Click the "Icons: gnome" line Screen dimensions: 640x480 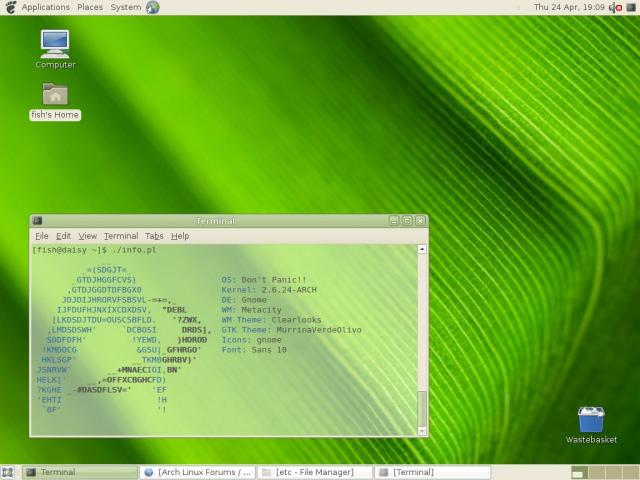pyautogui.click(x=251, y=340)
